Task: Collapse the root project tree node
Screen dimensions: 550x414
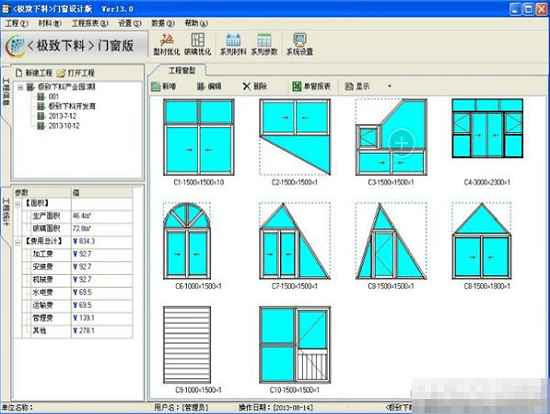Action: (x=20, y=87)
